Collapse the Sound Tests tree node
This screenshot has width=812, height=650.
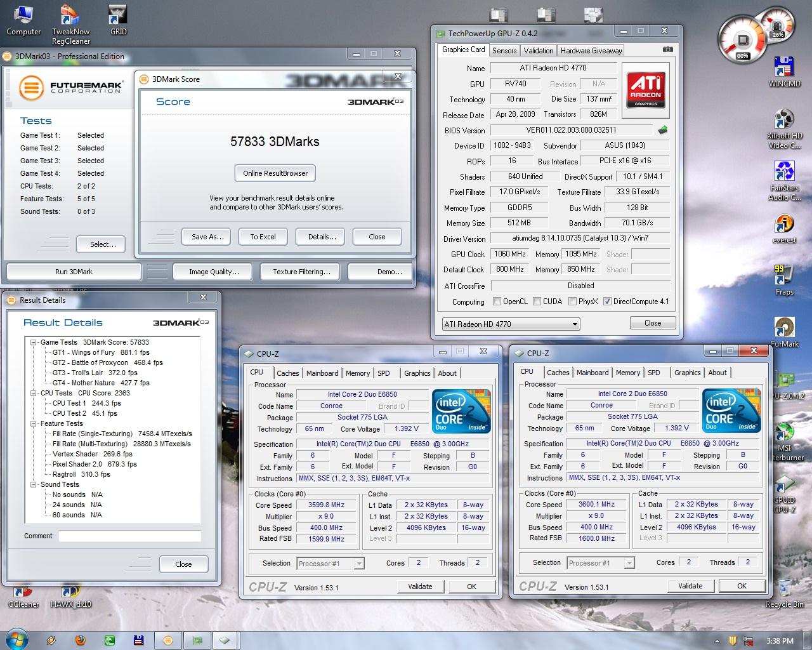34,484
